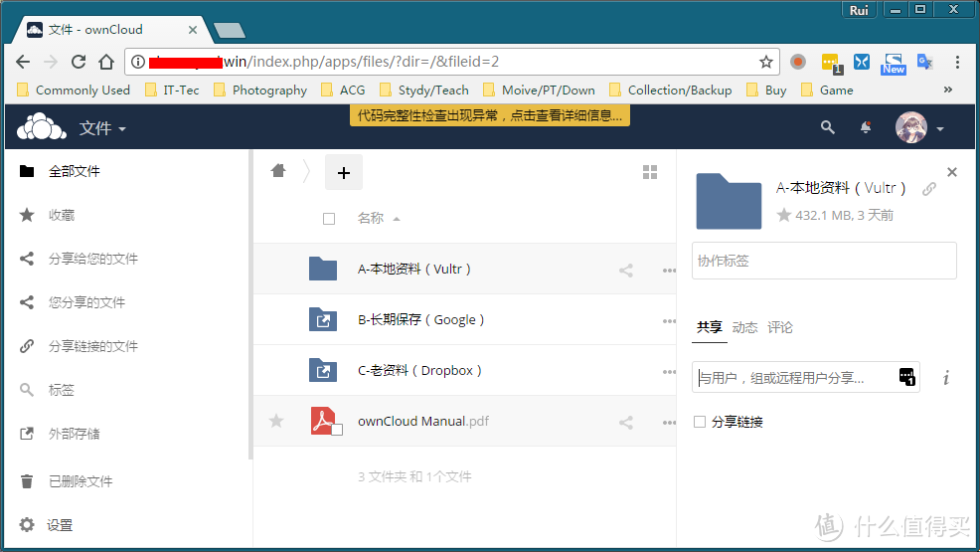This screenshot has height=552, width=980.
Task: Expand the bookmarks overflow chevron
Action: coord(948,90)
